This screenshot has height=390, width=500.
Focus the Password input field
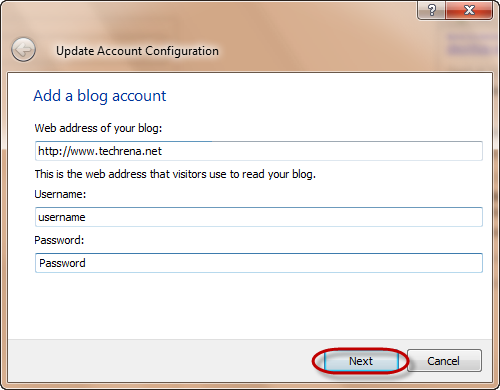click(x=259, y=263)
